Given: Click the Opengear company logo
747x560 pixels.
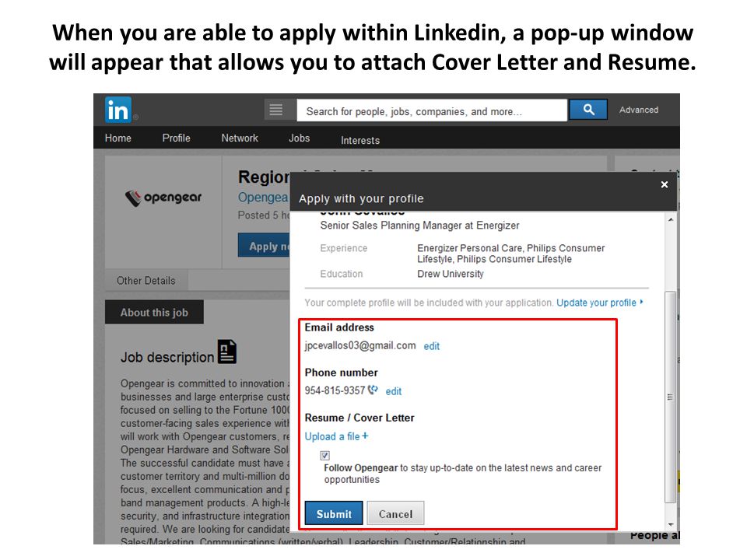Looking at the screenshot, I should point(163,197).
